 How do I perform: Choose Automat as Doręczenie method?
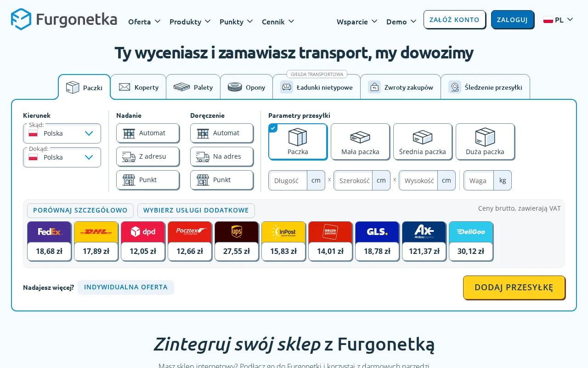222,133
